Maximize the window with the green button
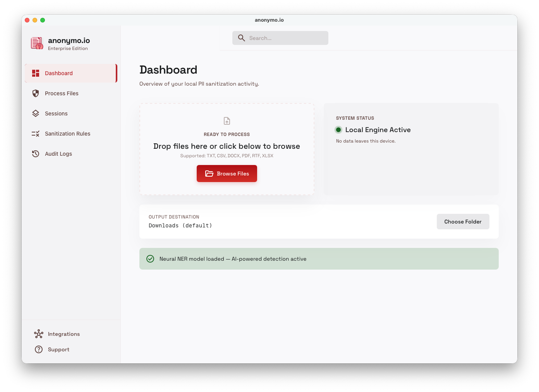 pyautogui.click(x=43, y=20)
